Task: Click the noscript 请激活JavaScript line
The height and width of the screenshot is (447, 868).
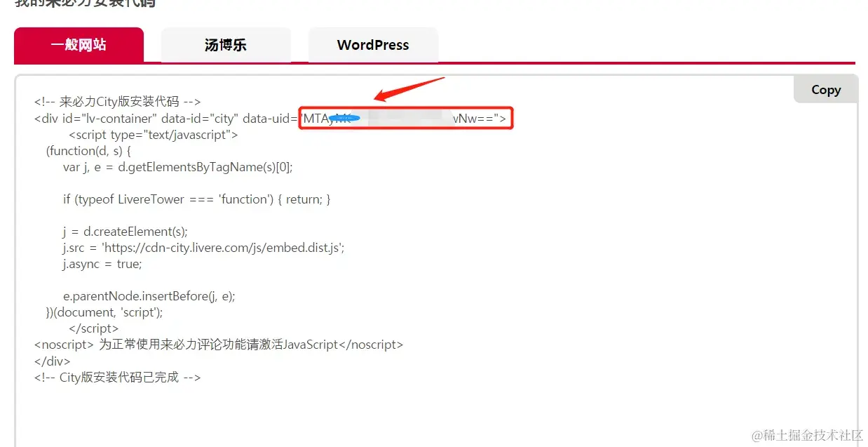Action: (219, 345)
